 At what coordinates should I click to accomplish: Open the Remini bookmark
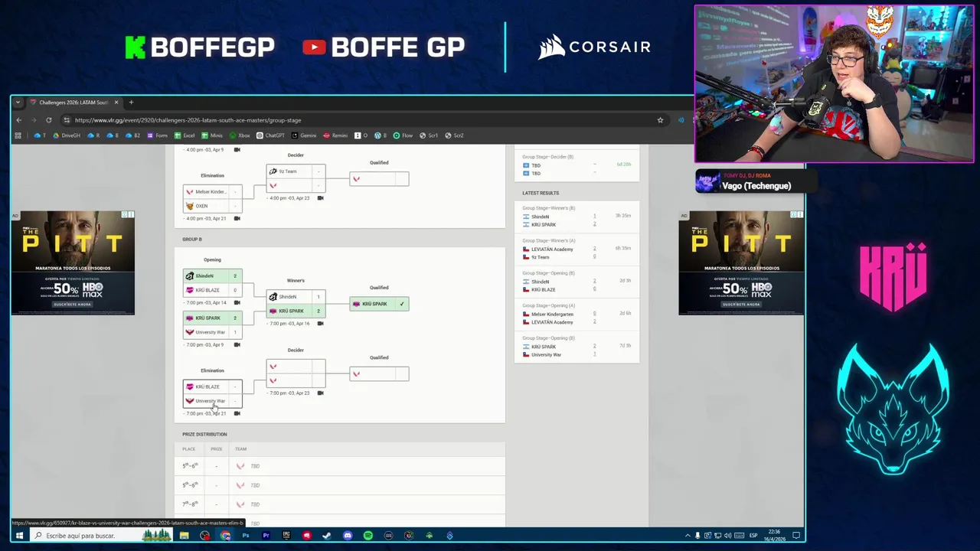tap(335, 135)
